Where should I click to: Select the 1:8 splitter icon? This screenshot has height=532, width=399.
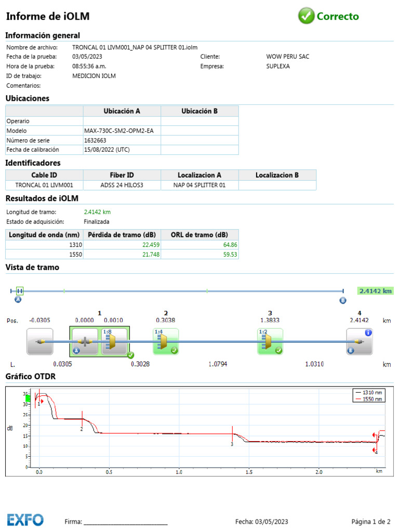point(114,341)
